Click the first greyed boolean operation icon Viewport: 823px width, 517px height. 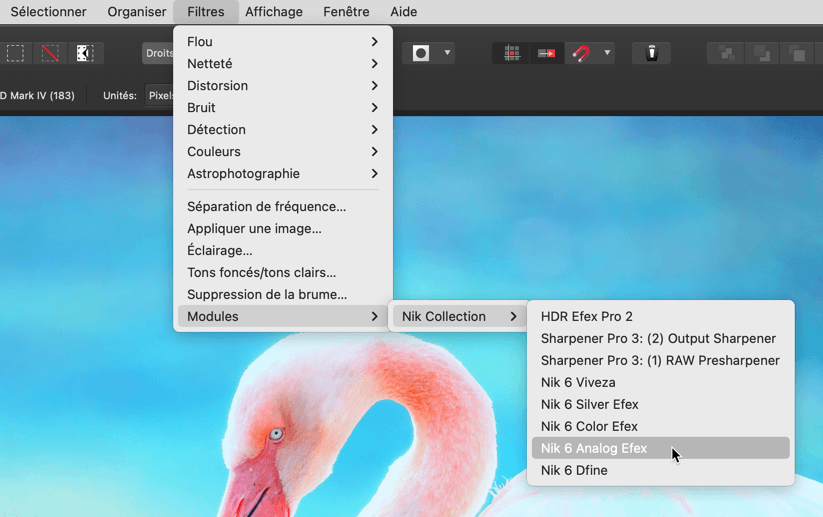(x=726, y=53)
